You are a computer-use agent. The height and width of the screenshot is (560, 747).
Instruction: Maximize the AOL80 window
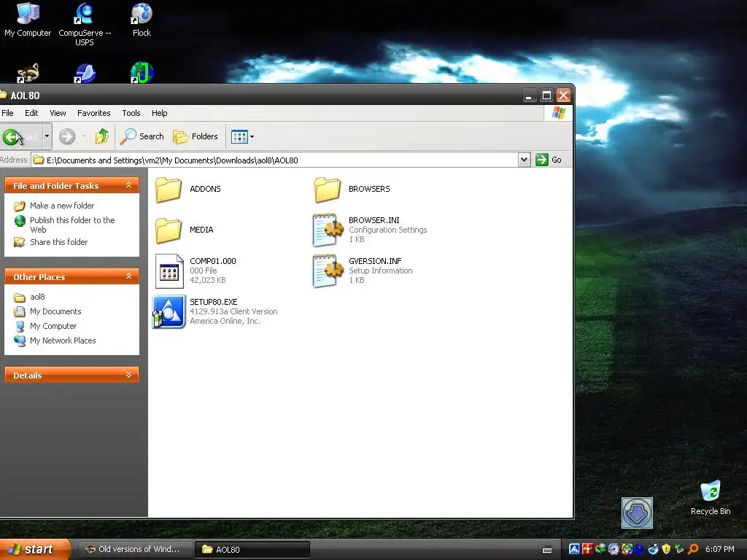pos(546,96)
